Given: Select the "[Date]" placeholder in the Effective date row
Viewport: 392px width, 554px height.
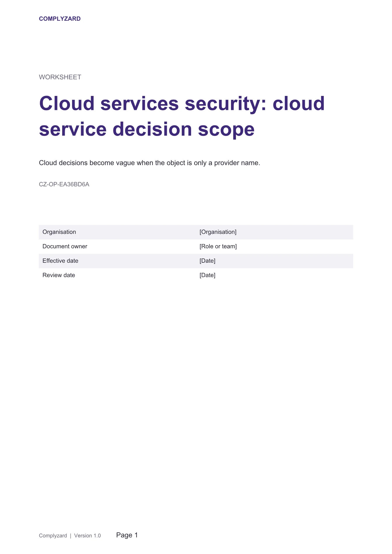Looking at the screenshot, I should (x=207, y=261).
